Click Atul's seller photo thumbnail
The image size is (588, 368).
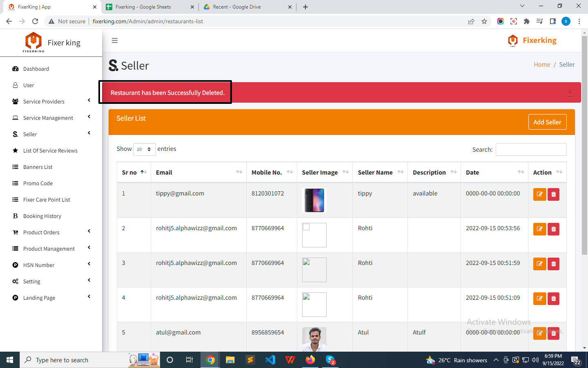click(314, 339)
